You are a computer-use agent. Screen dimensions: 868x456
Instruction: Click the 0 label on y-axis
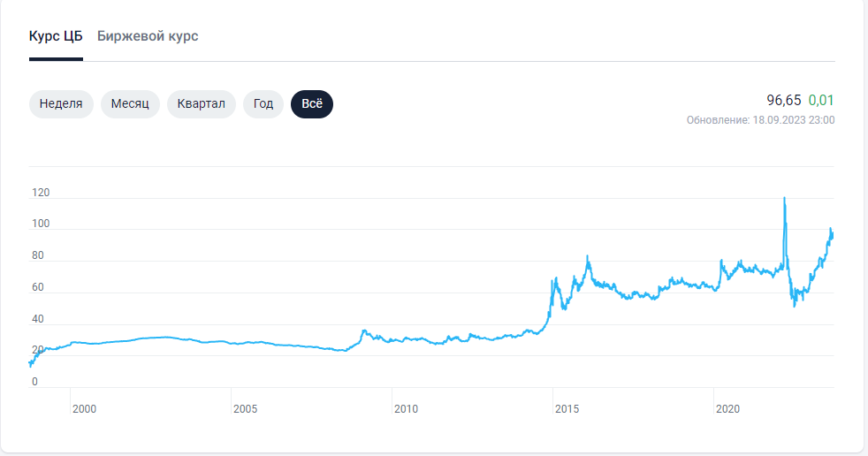point(35,382)
